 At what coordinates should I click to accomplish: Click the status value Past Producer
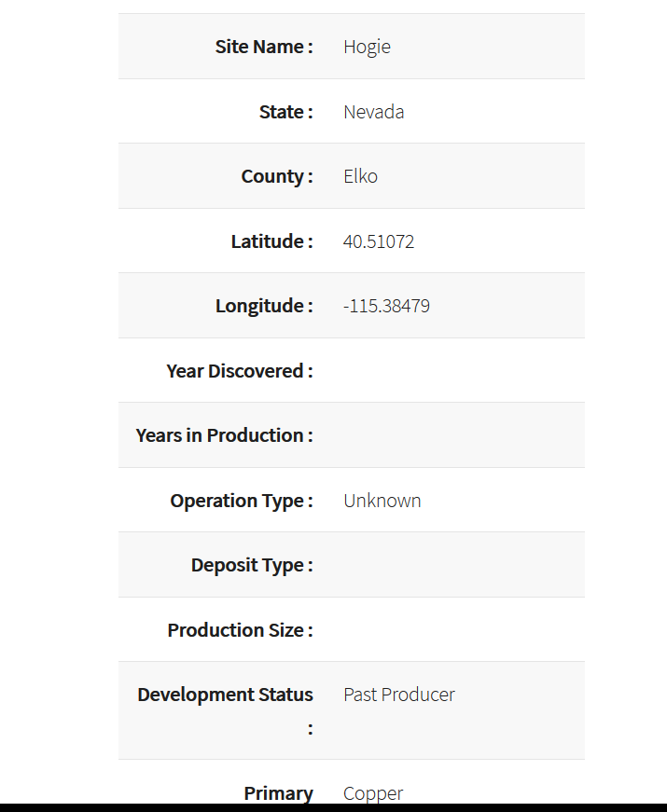[399, 695]
